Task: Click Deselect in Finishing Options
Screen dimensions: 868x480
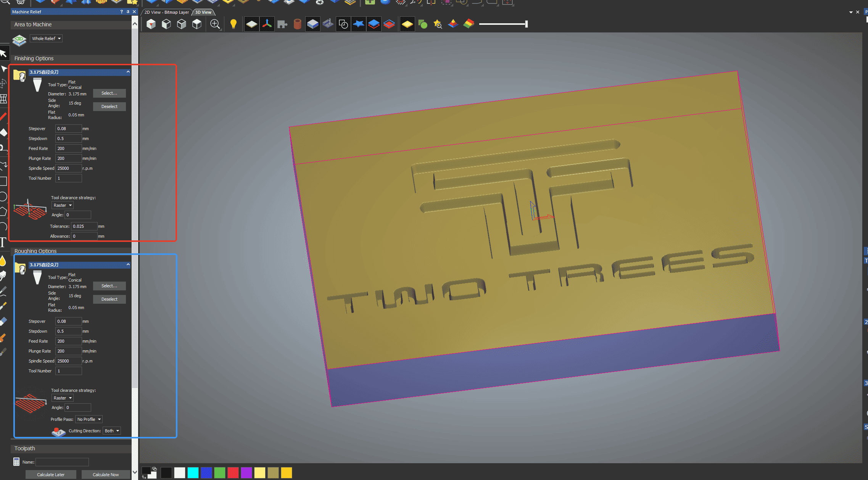Action: point(109,106)
